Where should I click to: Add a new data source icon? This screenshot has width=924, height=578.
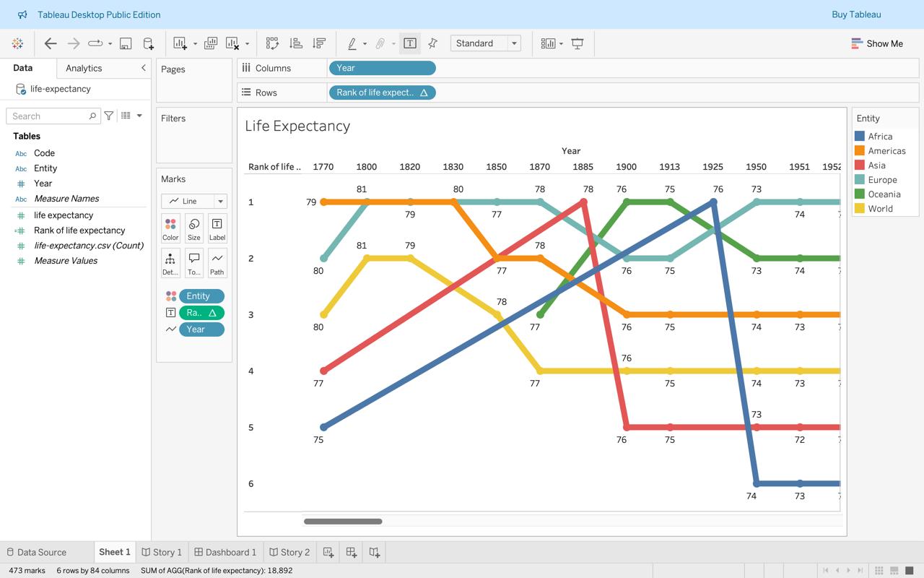pyautogui.click(x=148, y=43)
